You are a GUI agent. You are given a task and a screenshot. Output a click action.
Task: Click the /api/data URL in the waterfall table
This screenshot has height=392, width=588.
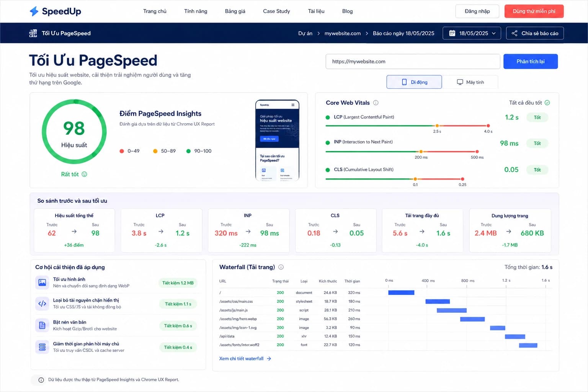point(227,336)
